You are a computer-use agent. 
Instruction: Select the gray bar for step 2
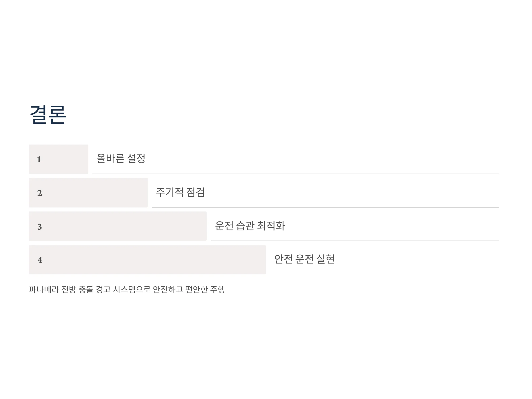88,193
